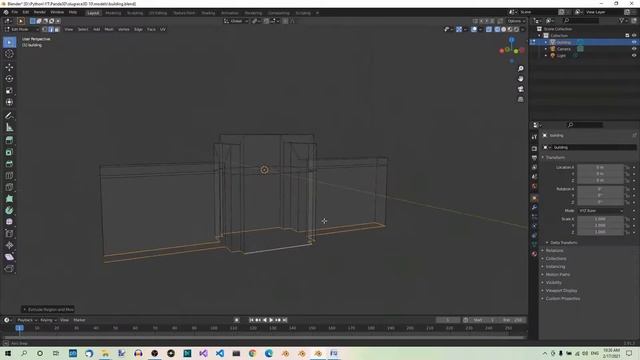Select the Cursor tool in the left toolbar

pyautogui.click(x=9, y=53)
